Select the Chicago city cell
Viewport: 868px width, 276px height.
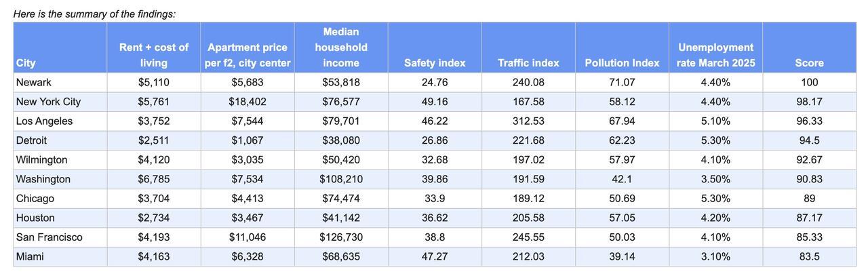point(35,199)
